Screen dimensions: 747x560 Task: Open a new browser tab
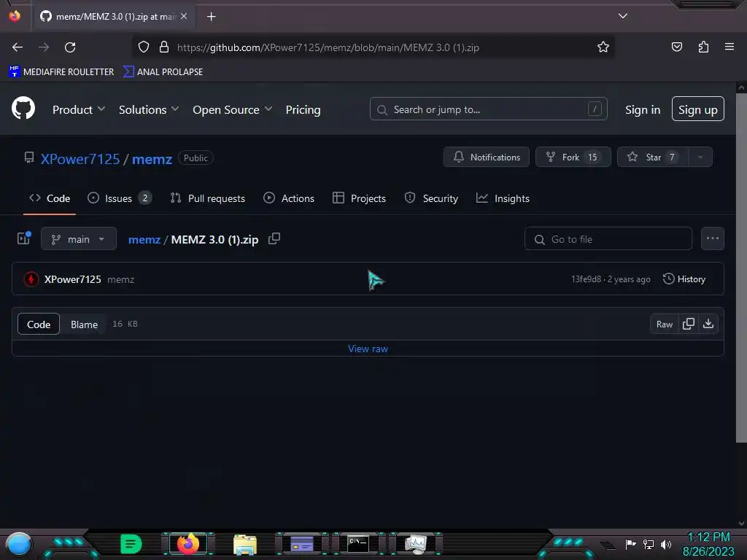pyautogui.click(x=211, y=17)
